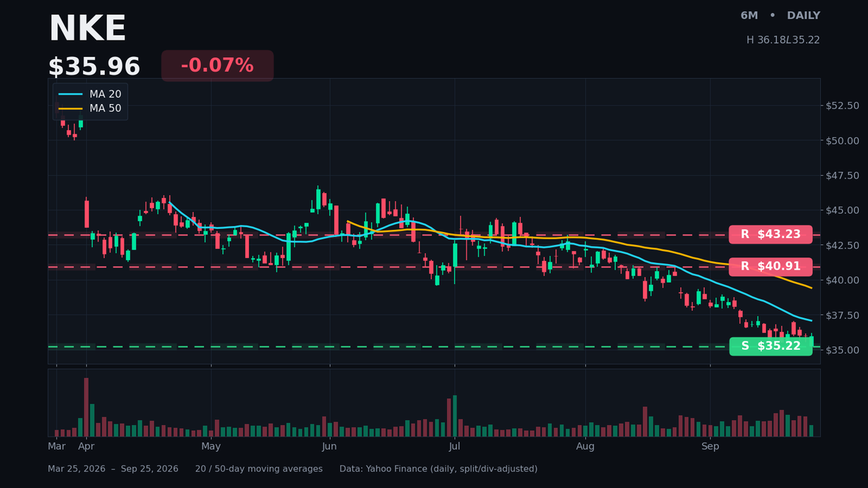Click the R $43.23 resistance label
The image size is (868, 488).
point(770,234)
